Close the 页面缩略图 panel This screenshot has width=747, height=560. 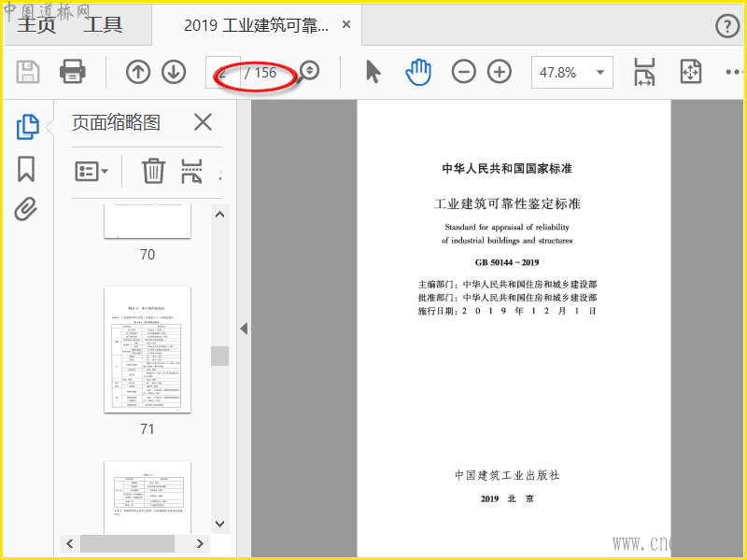[203, 122]
